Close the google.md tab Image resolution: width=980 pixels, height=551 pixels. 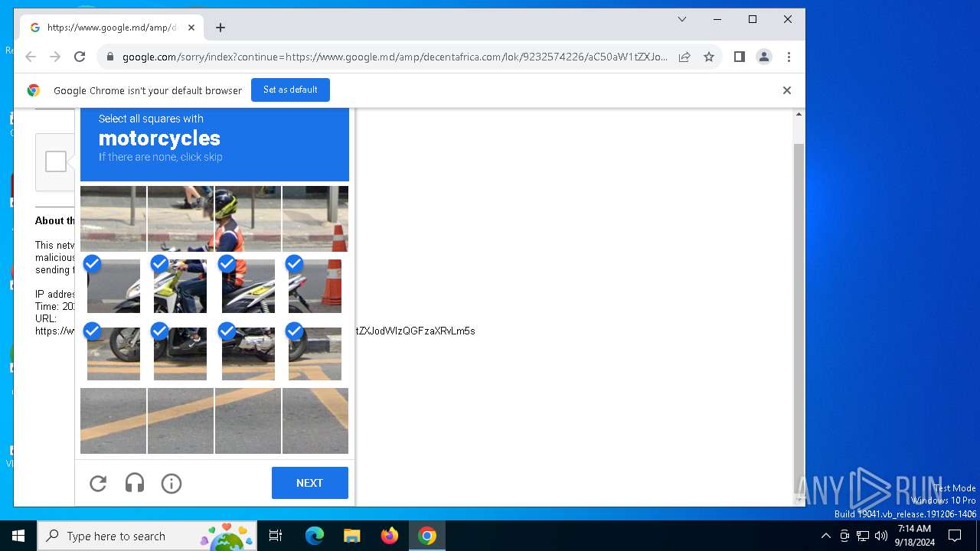click(191, 28)
